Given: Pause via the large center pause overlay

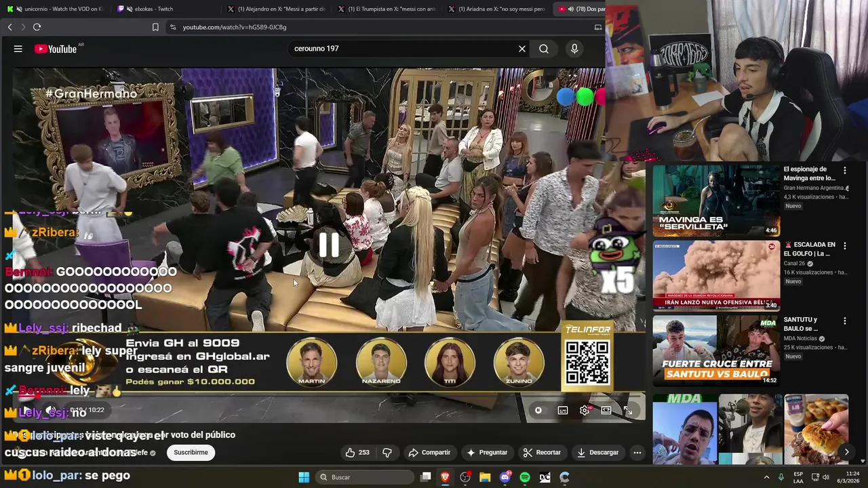Looking at the screenshot, I should coord(329,245).
